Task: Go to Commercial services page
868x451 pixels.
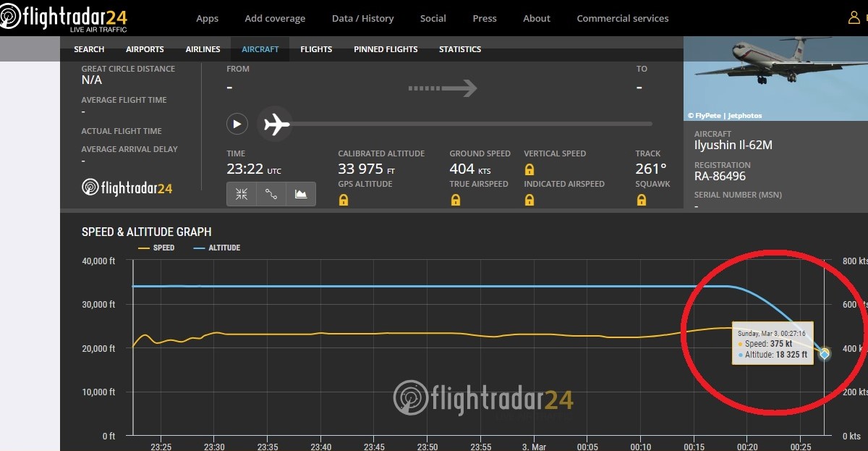Action: 622,18
